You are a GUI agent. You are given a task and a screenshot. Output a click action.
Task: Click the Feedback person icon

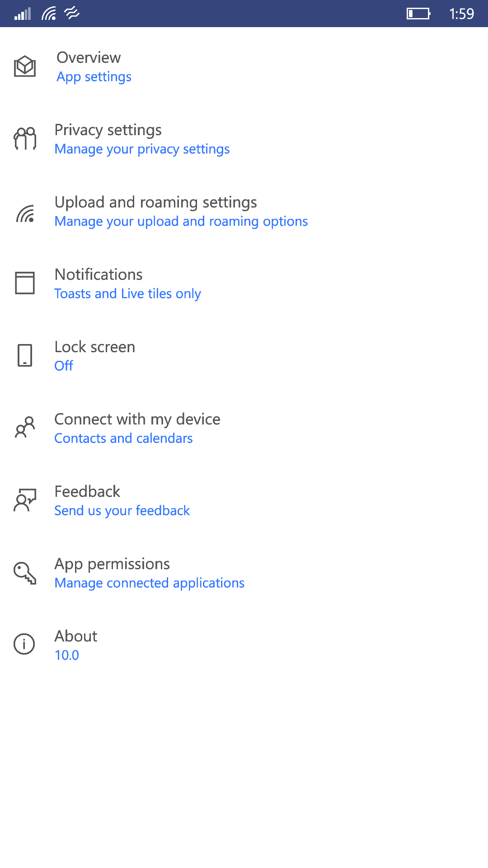pyautogui.click(x=25, y=500)
